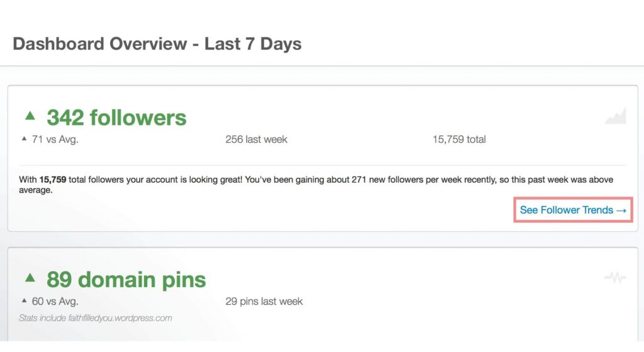Open the See Follower Trends link
Image resolution: width=644 pixels, height=352 pixels.
pyautogui.click(x=573, y=210)
